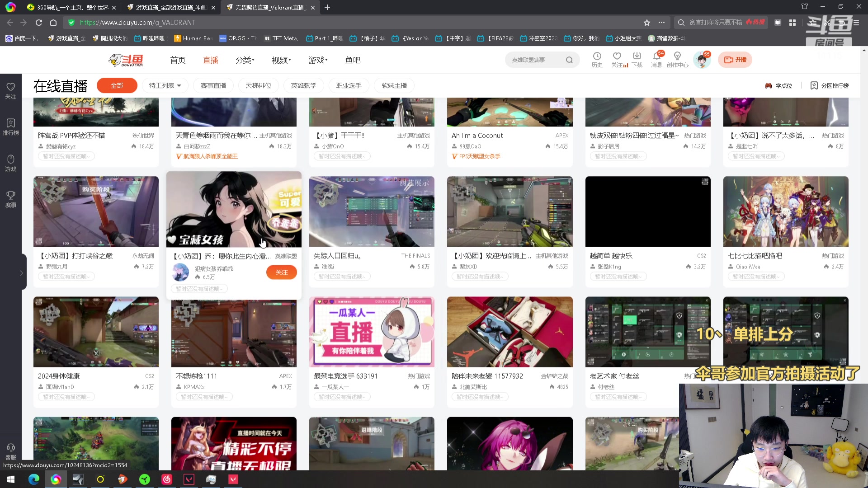Open green WeChat-like taskbar icon
The image size is (868, 488).
coord(145,479)
